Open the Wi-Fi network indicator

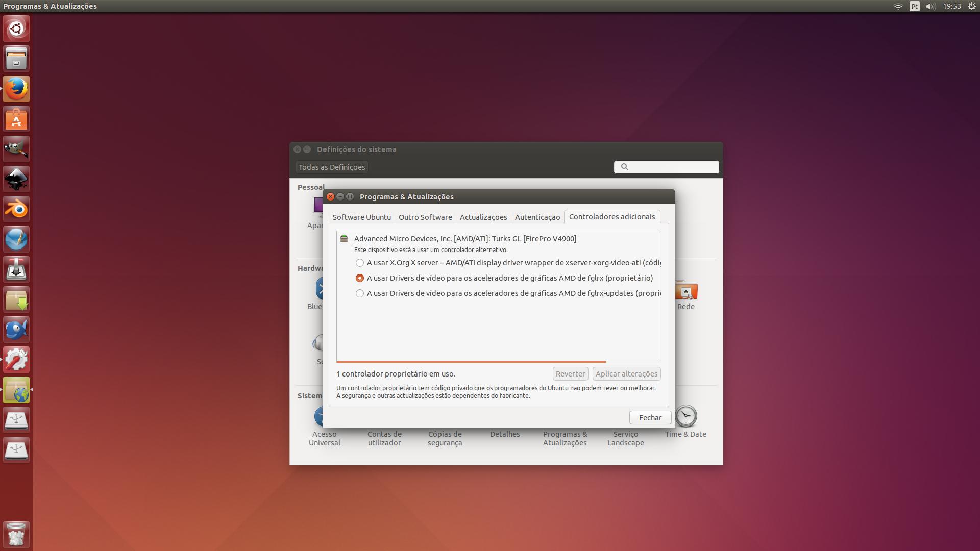[898, 6]
